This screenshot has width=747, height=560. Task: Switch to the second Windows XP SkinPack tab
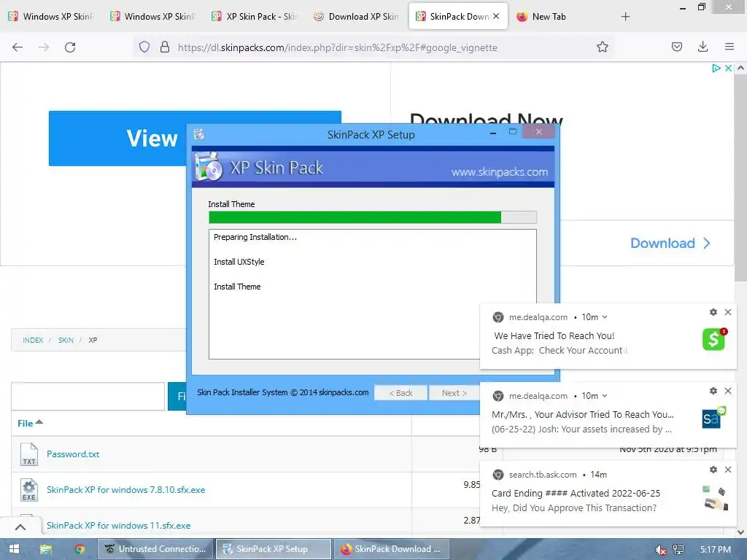pos(153,17)
